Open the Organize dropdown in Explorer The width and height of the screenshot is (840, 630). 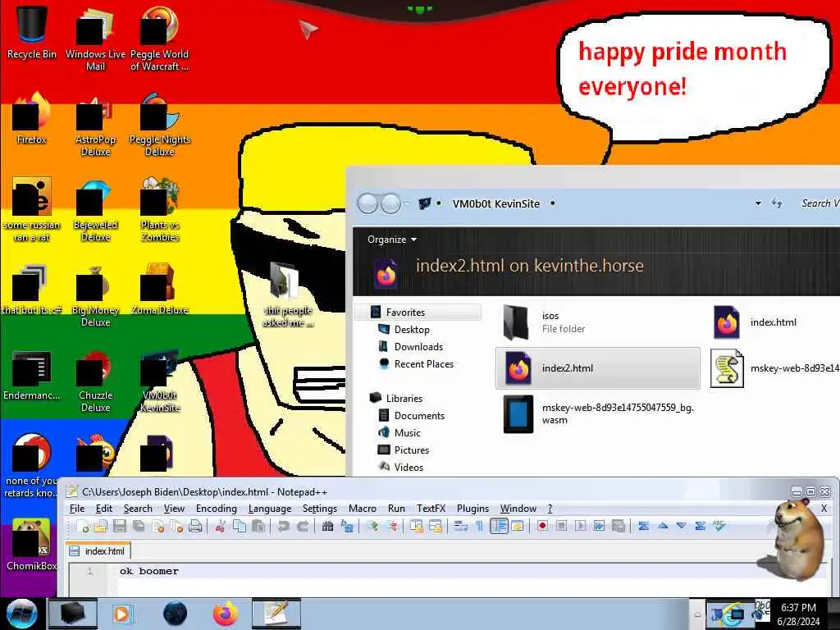tap(391, 240)
